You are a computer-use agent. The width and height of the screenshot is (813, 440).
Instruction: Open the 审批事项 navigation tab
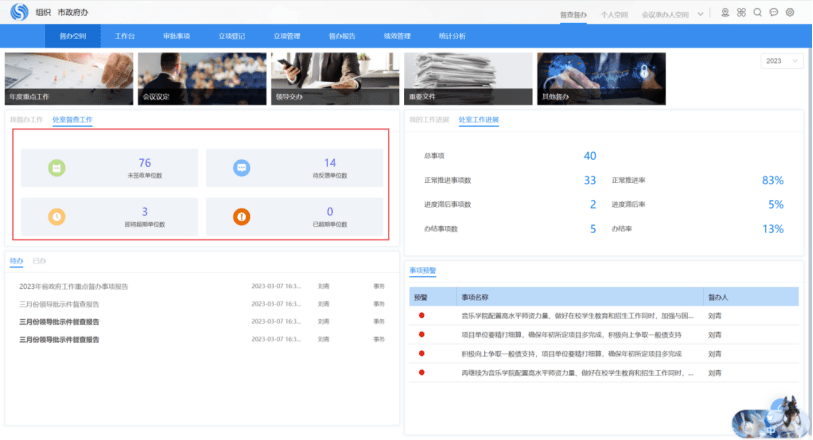click(x=176, y=36)
